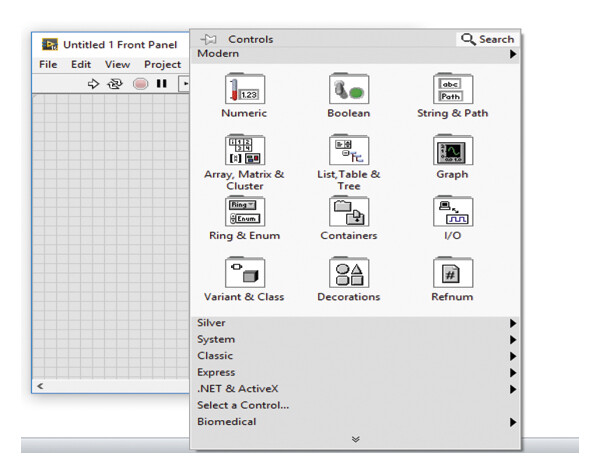
Task: Open the Project menu
Action: (162, 65)
